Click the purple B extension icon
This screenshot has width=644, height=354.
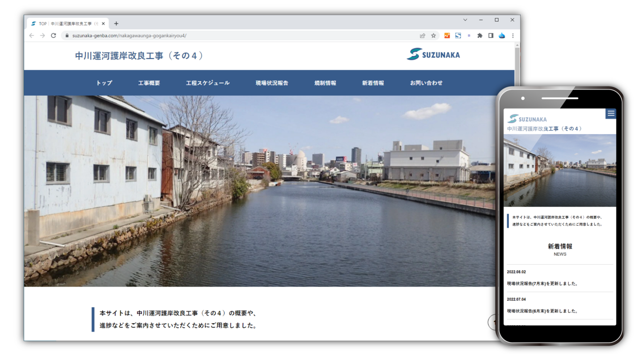(x=469, y=35)
